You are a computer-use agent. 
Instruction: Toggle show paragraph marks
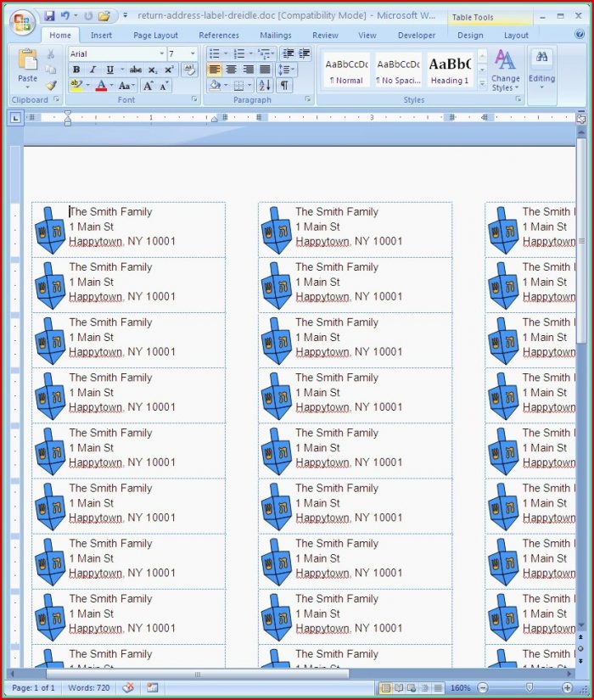[284, 85]
